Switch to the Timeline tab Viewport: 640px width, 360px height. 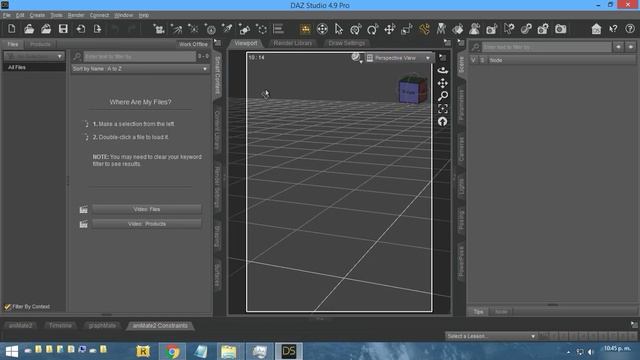pos(60,325)
